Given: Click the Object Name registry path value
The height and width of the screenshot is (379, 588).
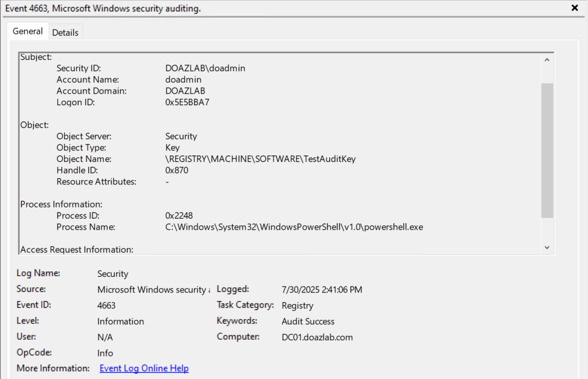Looking at the screenshot, I should click(260, 159).
